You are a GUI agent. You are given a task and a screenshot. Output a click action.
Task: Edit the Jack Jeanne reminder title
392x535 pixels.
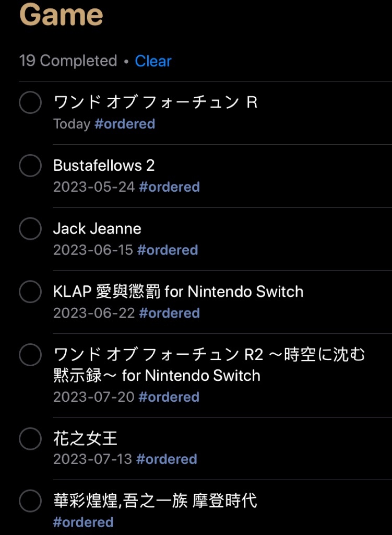(97, 229)
